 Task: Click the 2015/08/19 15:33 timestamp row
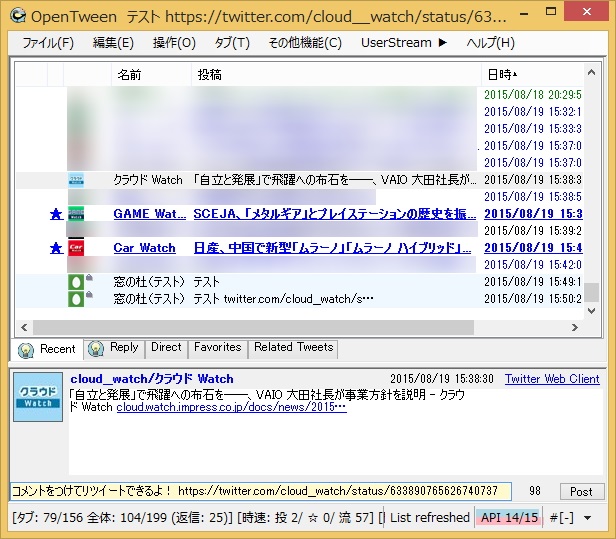coord(532,129)
